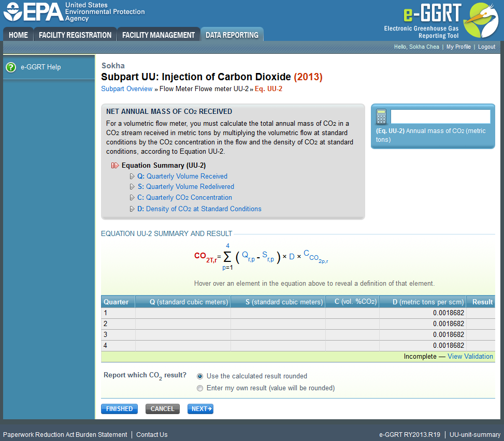504x441 pixels.
Task: Click the NEXT button
Action: pyautogui.click(x=200, y=409)
